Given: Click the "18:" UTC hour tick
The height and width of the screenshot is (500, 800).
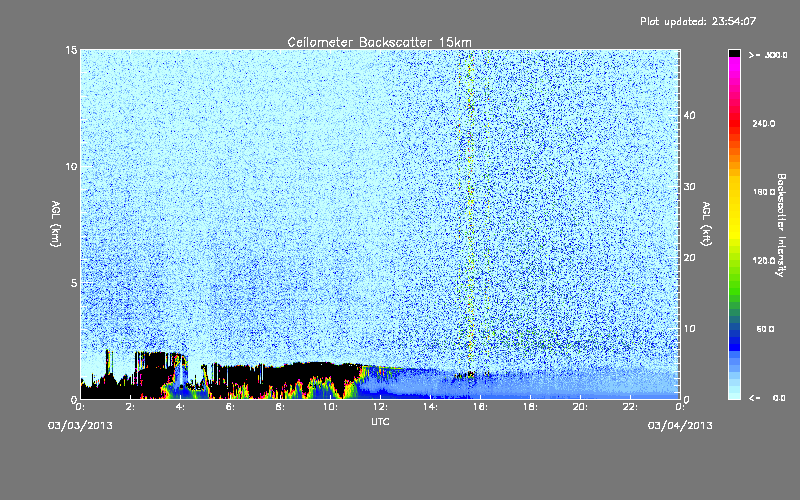Looking at the screenshot, I should coord(531,407).
